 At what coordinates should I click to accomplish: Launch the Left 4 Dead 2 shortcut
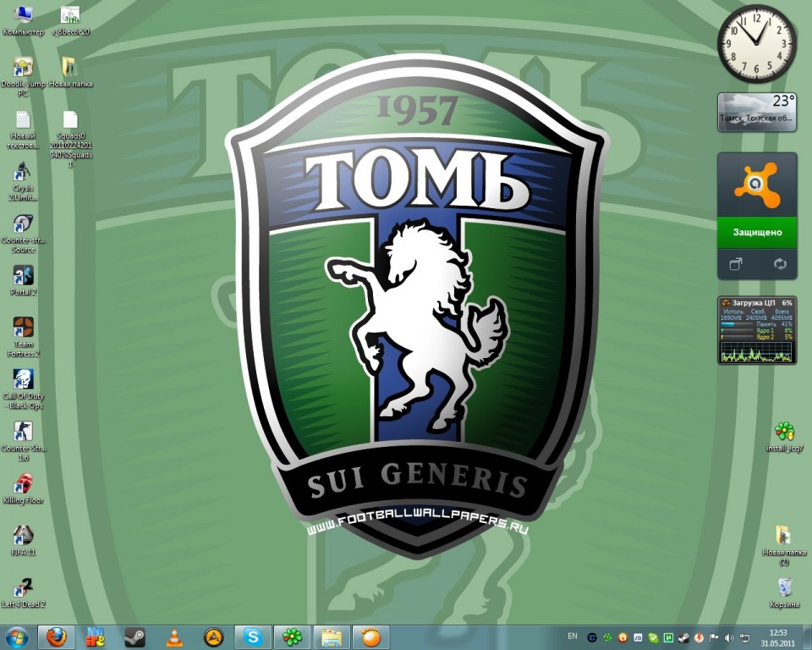pos(24,592)
